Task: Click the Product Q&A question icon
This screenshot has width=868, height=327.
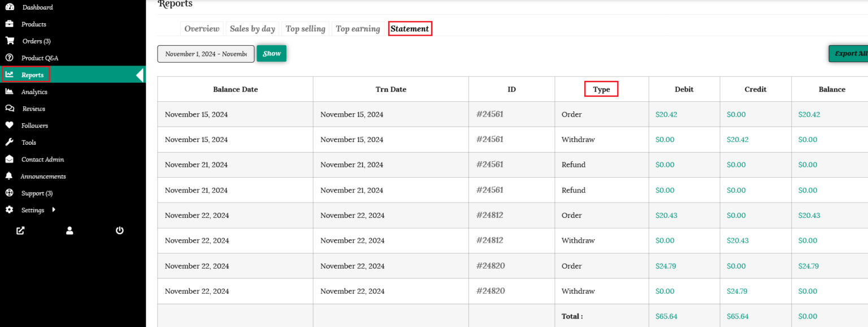Action: [9, 58]
